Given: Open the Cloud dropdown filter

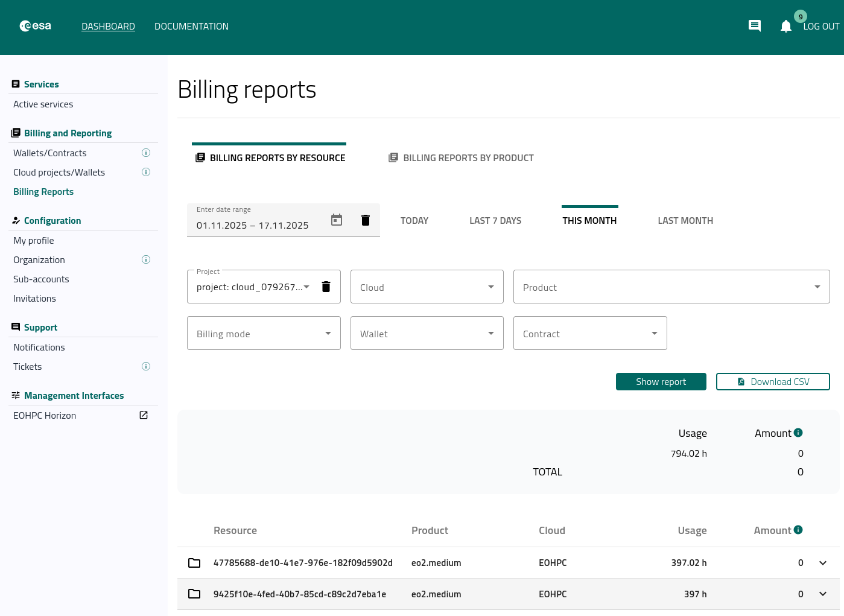Looking at the screenshot, I should [x=427, y=287].
